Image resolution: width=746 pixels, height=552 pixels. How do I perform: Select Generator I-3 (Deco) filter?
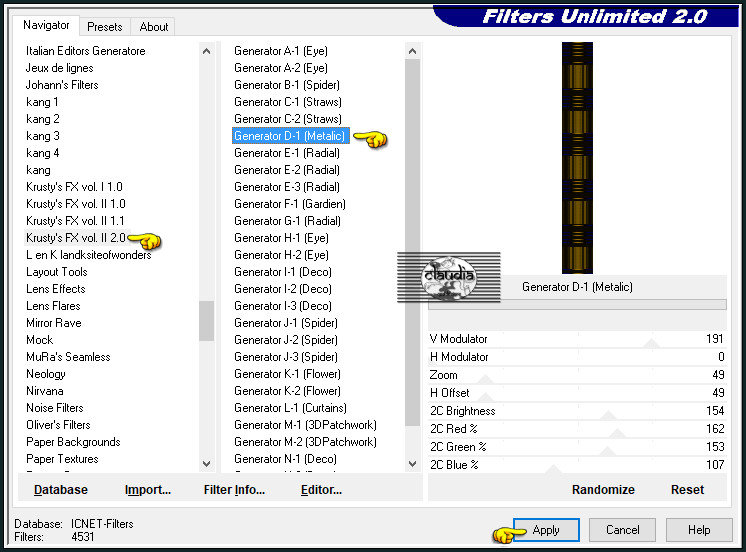pos(283,306)
